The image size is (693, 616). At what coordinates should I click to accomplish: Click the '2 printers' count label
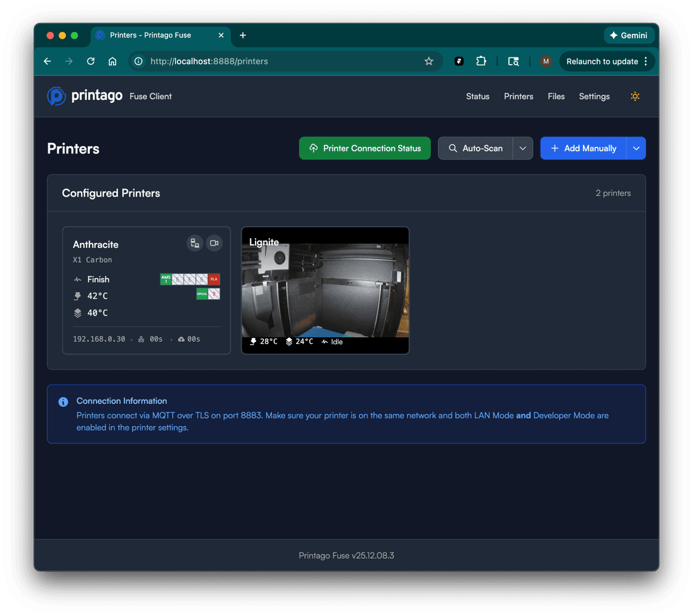pos(613,193)
